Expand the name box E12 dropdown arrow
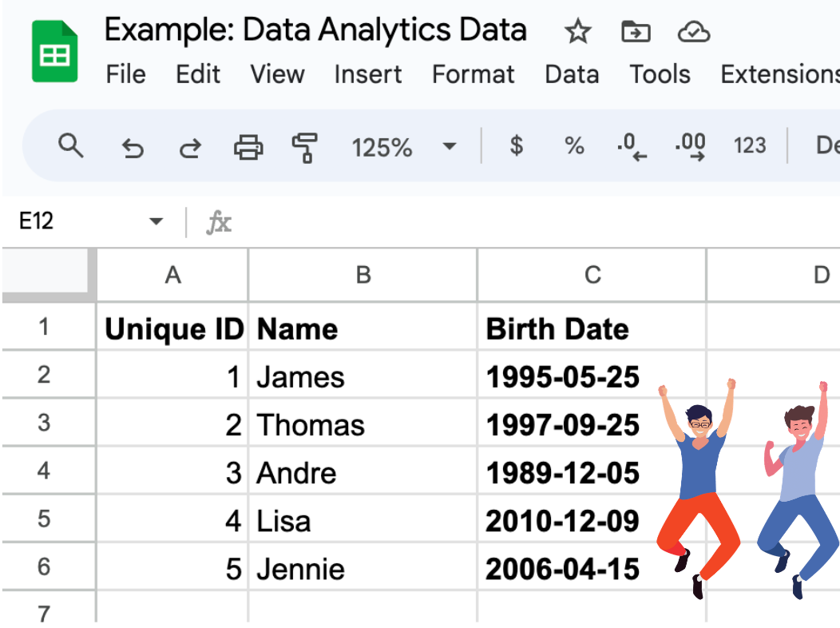Viewport: 840px width, 628px height. click(156, 221)
